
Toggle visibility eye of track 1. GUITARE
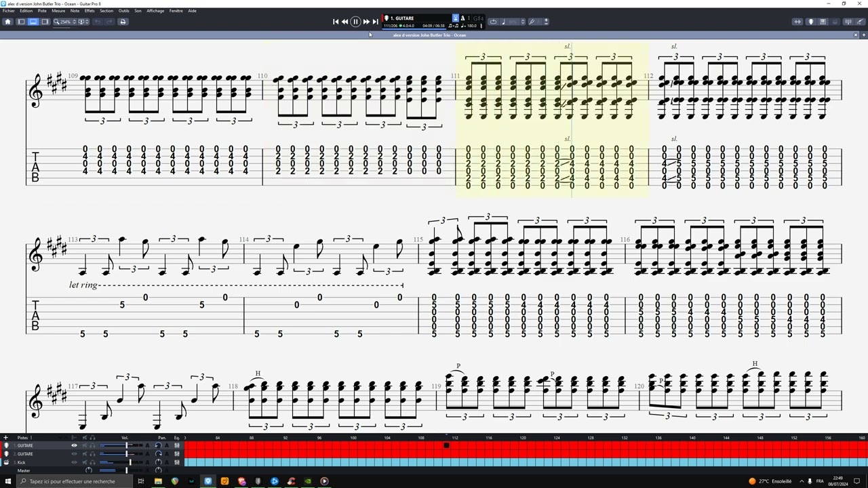pos(74,445)
